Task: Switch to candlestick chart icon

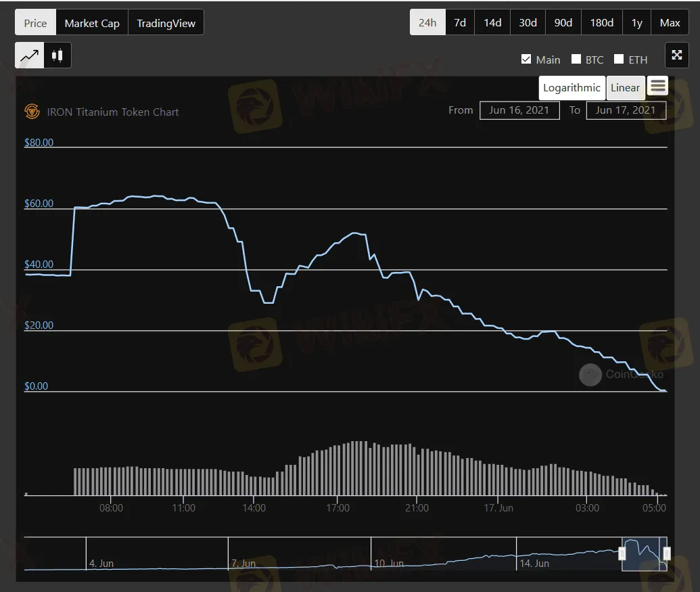Action: tap(57, 55)
